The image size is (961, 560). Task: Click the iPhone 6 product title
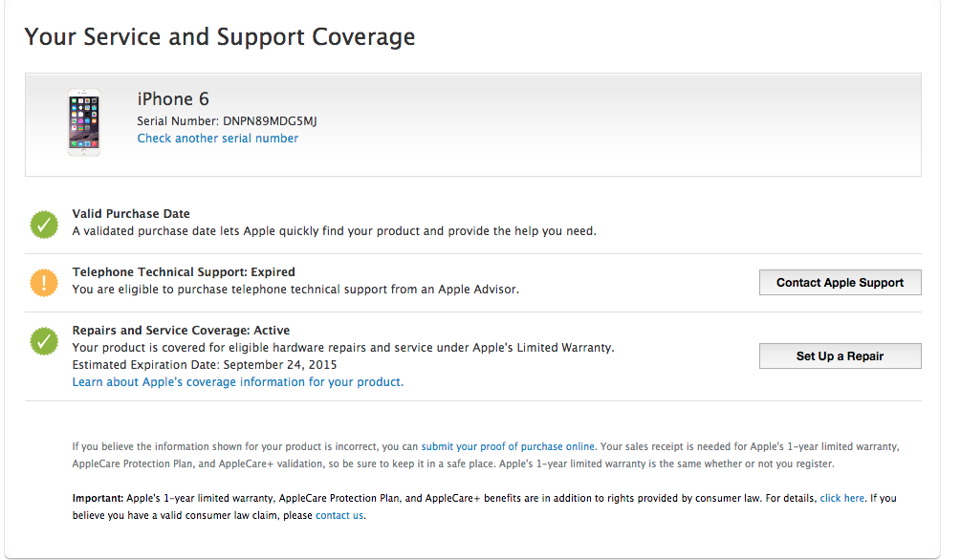[173, 99]
